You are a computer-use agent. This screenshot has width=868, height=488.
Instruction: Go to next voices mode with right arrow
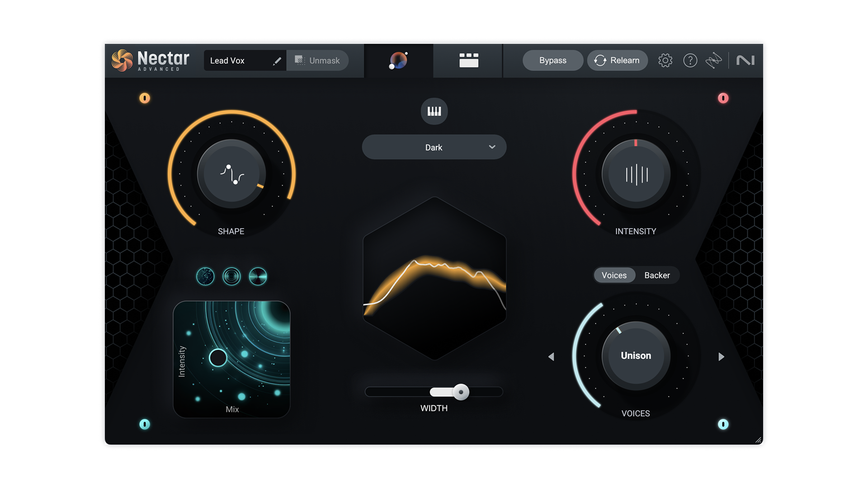point(721,357)
